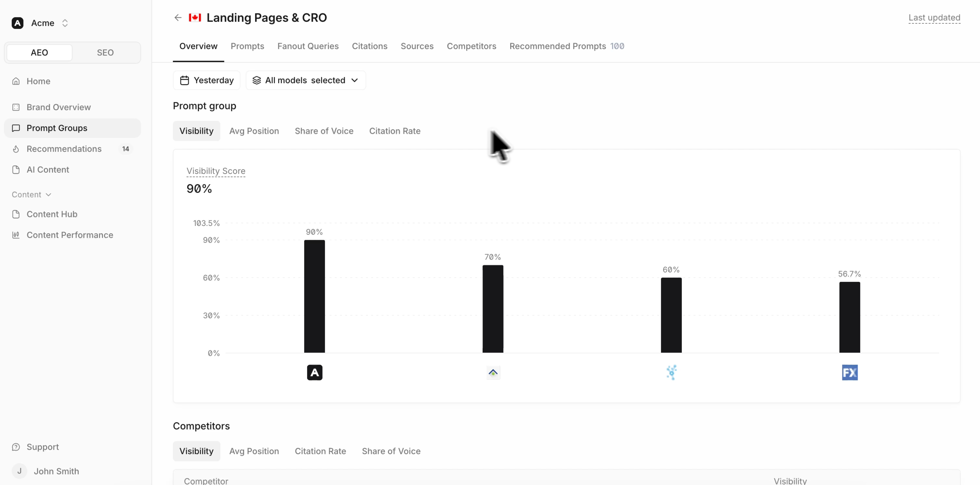Open John Smith user menu
The image size is (980, 485).
pos(72,471)
